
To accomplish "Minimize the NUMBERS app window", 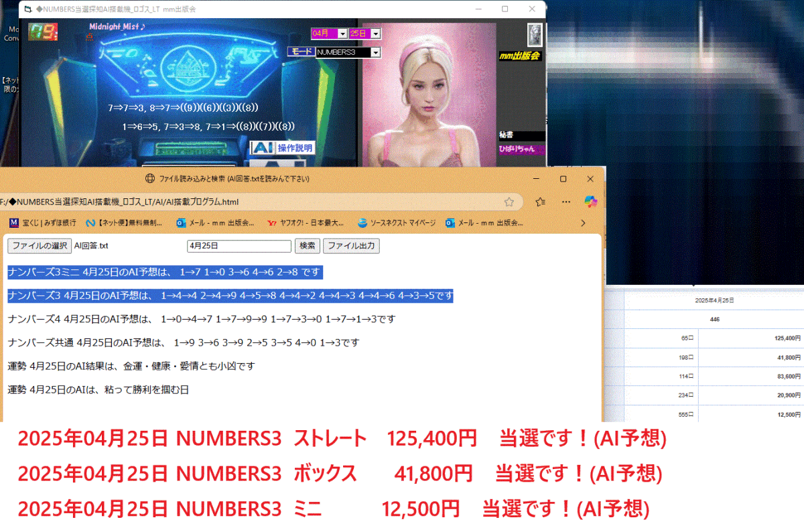I will (x=478, y=9).
